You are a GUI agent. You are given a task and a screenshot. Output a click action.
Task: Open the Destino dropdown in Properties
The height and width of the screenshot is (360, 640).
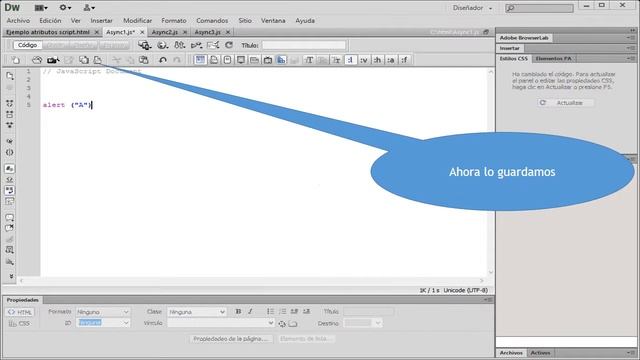[x=362, y=323]
